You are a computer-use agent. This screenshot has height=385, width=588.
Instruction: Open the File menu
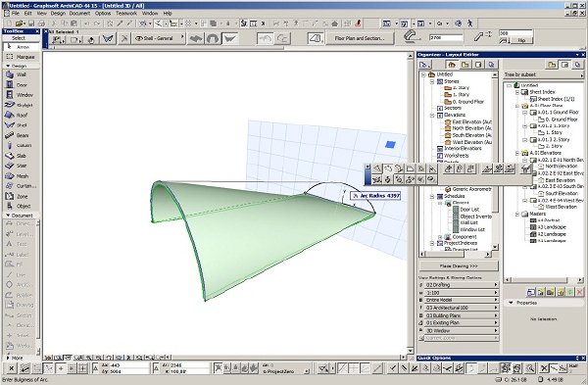tap(16, 13)
